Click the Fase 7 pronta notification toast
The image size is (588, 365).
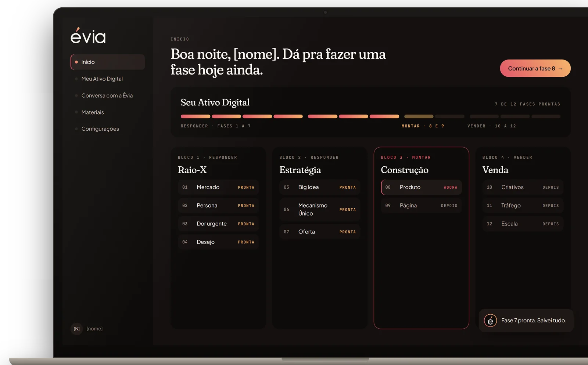(x=526, y=321)
